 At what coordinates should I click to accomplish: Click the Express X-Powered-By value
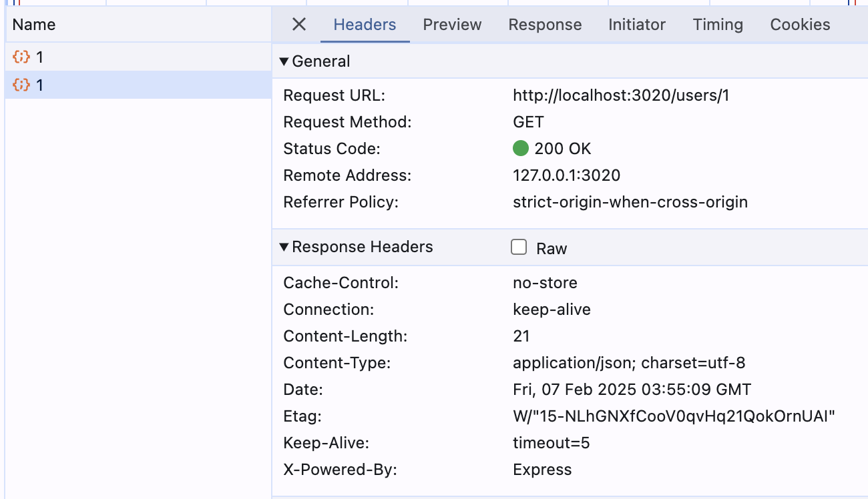542,470
